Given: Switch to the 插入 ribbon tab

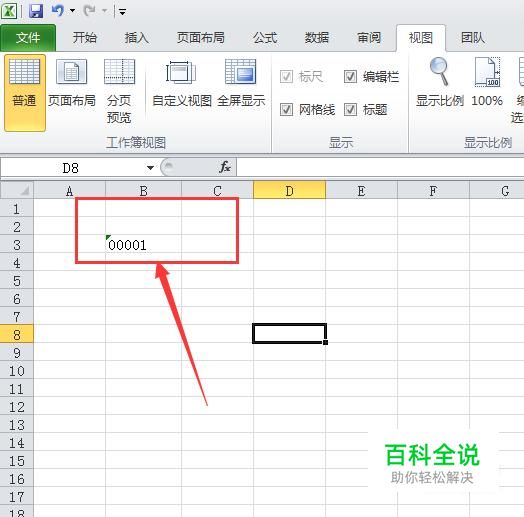Looking at the screenshot, I should 137,37.
